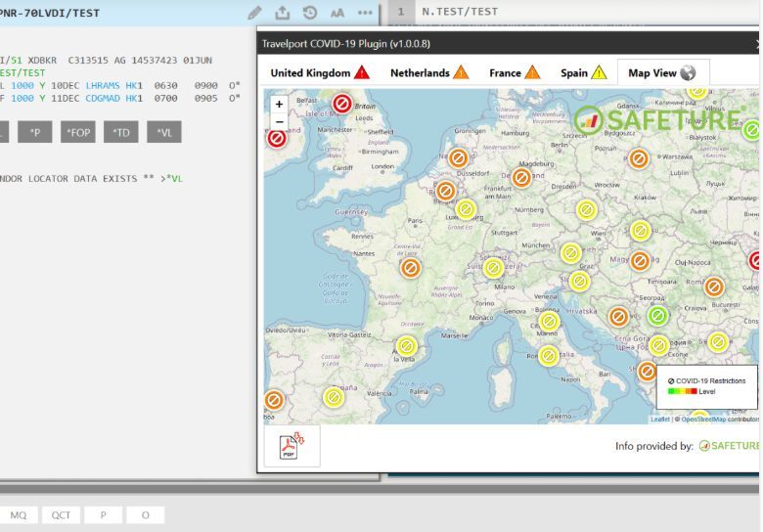Click orange marker in central Germany
The image size is (763, 532).
tap(521, 178)
